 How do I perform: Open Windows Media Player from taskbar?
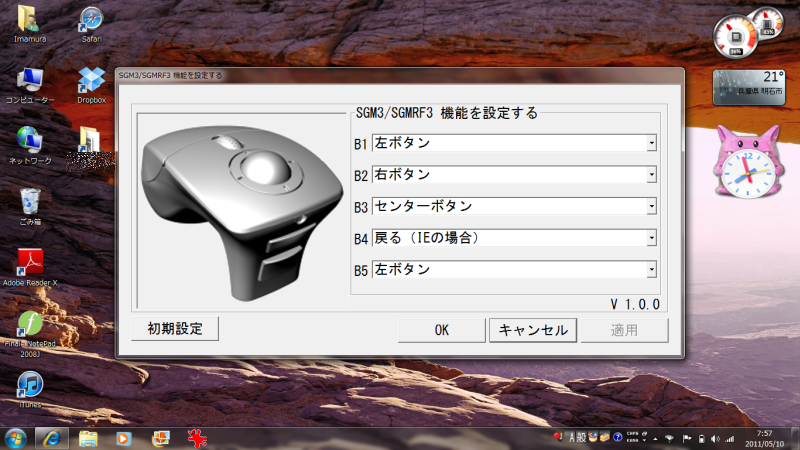click(x=123, y=439)
